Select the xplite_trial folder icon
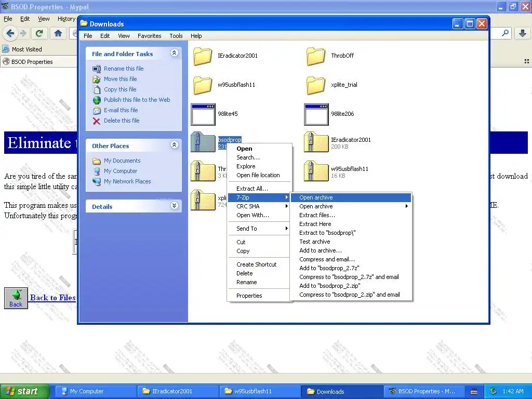The width and height of the screenshot is (532, 399). (x=316, y=85)
